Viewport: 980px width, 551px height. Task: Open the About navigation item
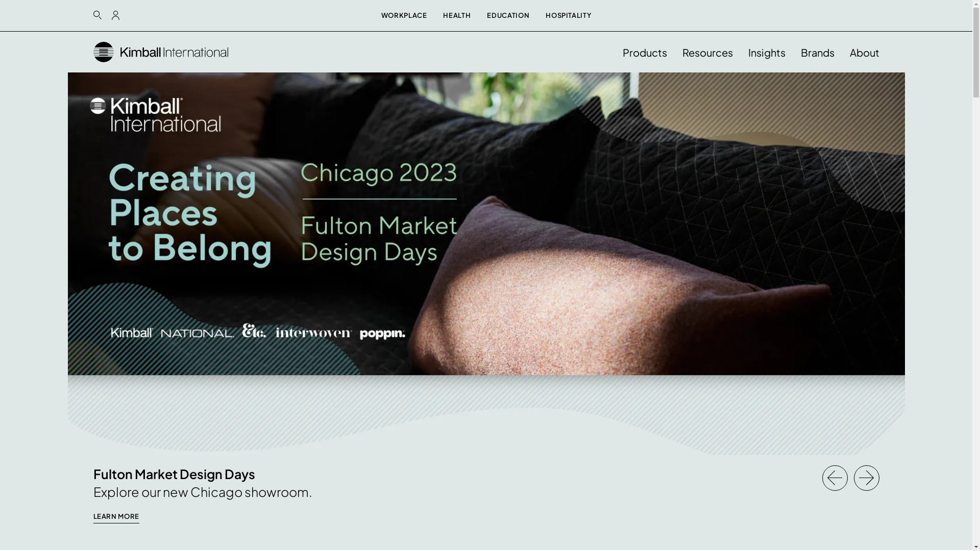[x=865, y=53]
